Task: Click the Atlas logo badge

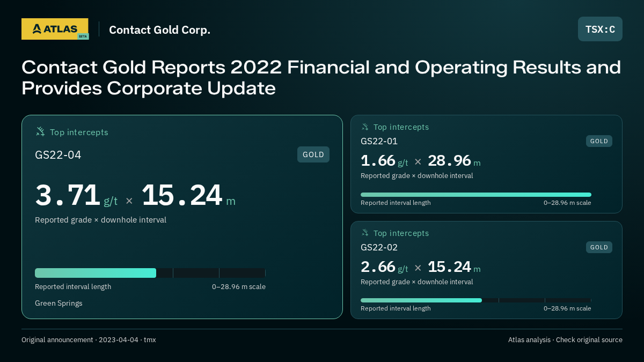Action: tap(55, 29)
